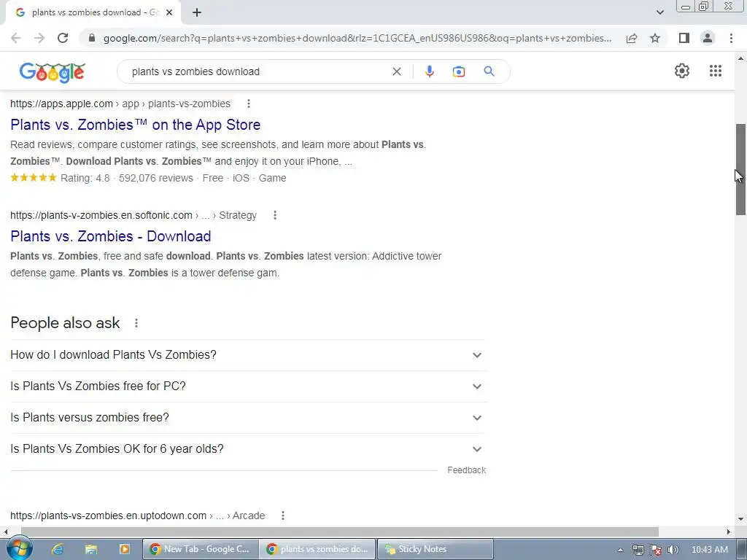Go to Google homepage via logo
The height and width of the screenshot is (560, 747).
pyautogui.click(x=53, y=72)
